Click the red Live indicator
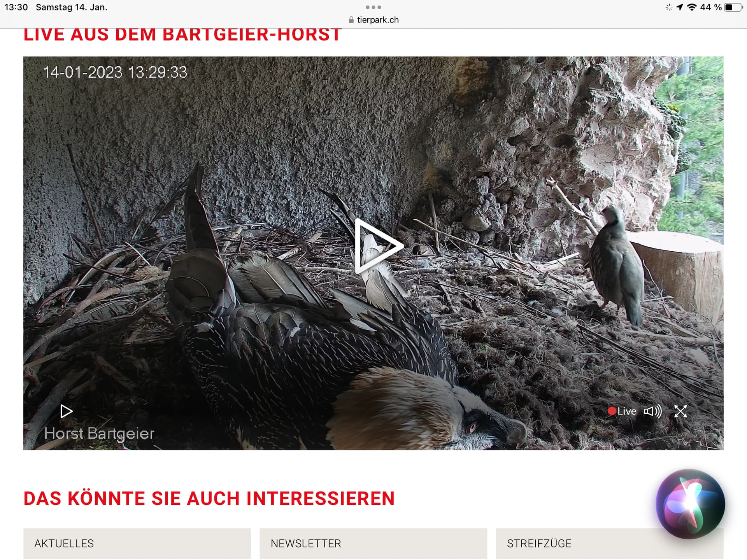The height and width of the screenshot is (560, 747). pos(622,411)
